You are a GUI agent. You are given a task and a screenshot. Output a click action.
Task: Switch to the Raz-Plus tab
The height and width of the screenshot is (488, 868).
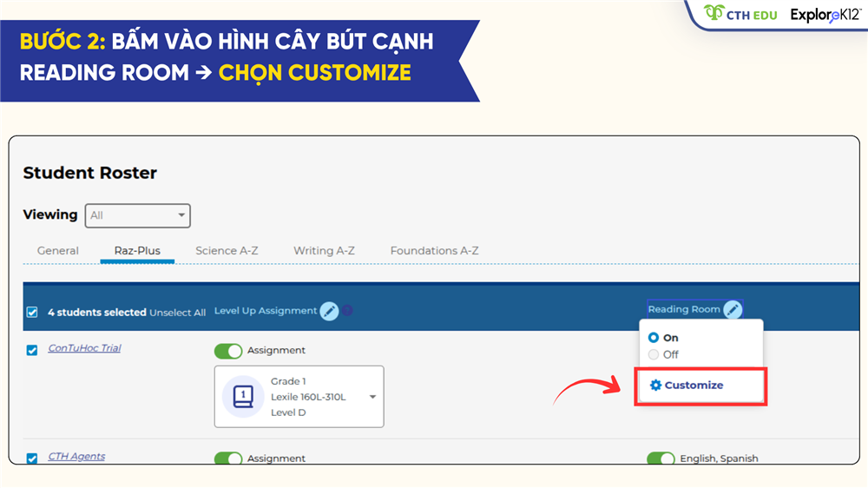(137, 250)
